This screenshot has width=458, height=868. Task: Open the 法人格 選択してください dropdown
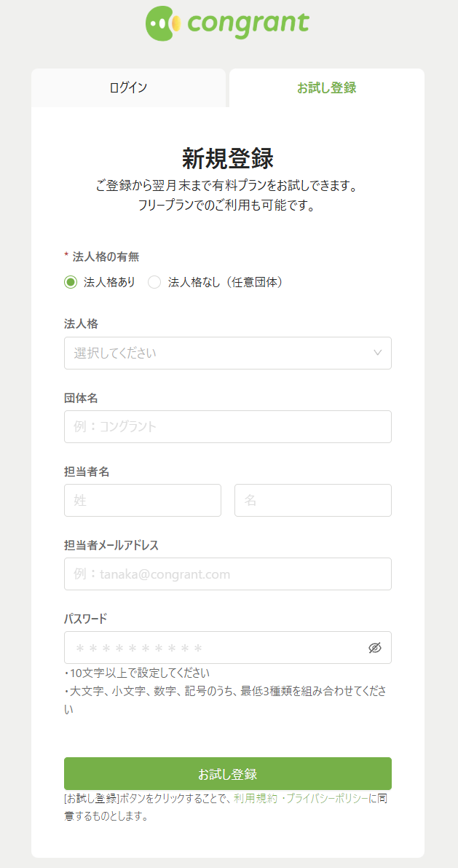[227, 353]
